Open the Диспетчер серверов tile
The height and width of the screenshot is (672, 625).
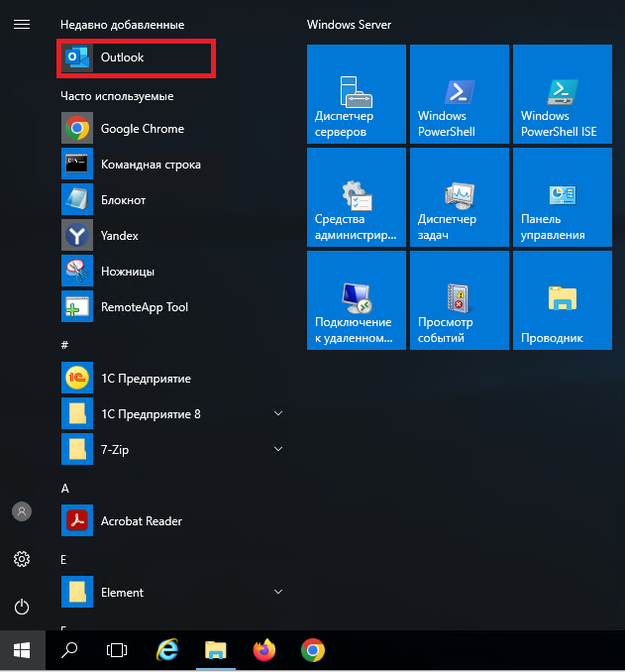pyautogui.click(x=357, y=94)
